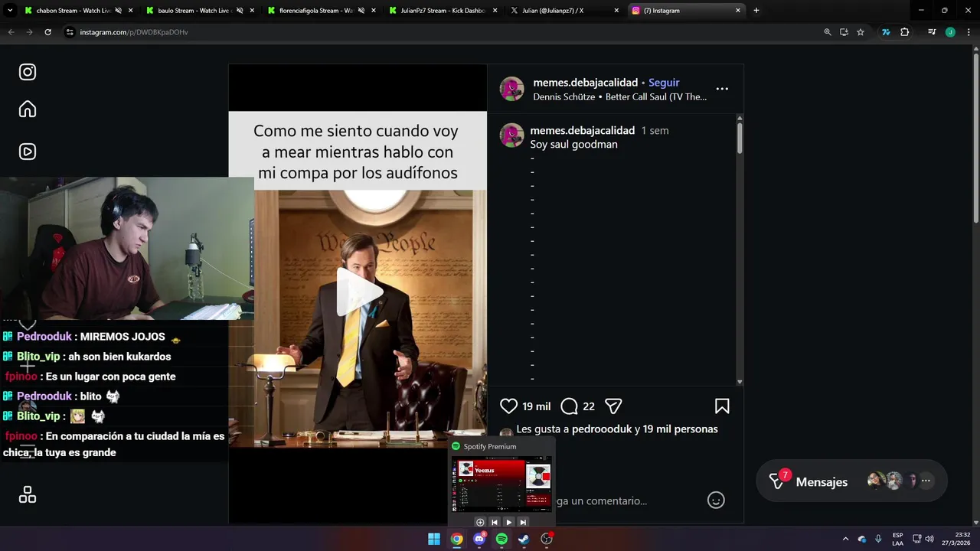
Task: Open Instagram home via logo icon
Action: [28, 72]
